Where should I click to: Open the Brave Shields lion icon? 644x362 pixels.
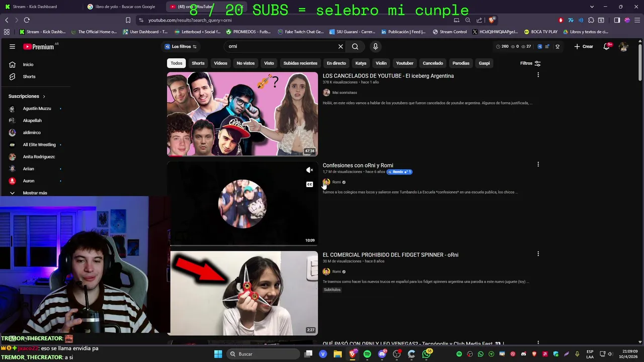tap(492, 20)
